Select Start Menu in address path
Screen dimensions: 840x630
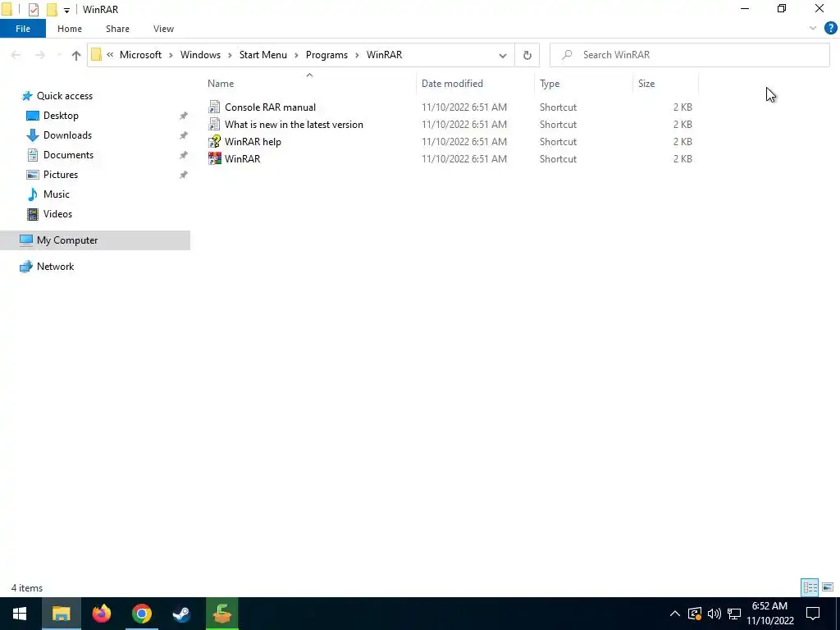pyautogui.click(x=263, y=55)
